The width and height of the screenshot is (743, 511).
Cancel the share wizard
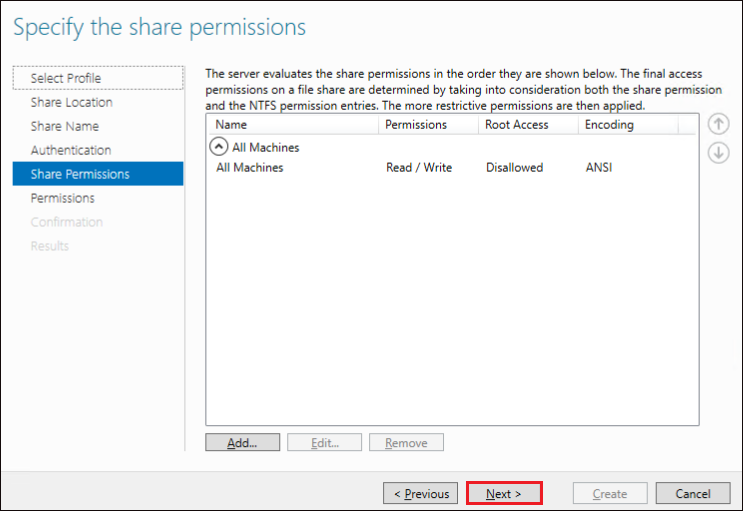point(693,493)
